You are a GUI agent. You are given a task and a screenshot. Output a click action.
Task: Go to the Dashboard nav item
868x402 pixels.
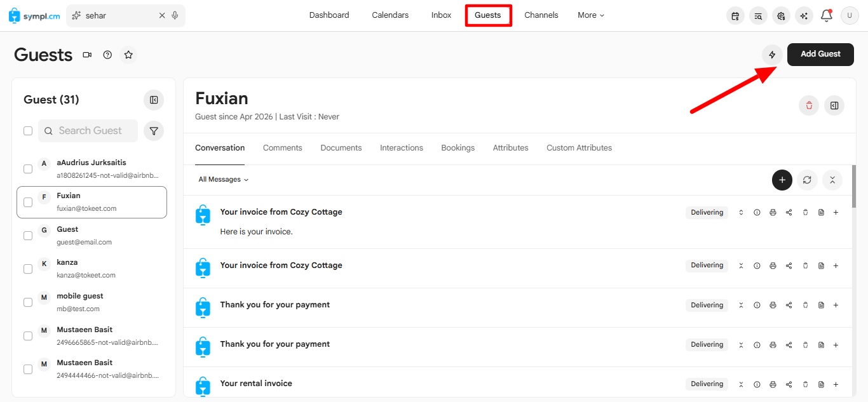tap(329, 15)
